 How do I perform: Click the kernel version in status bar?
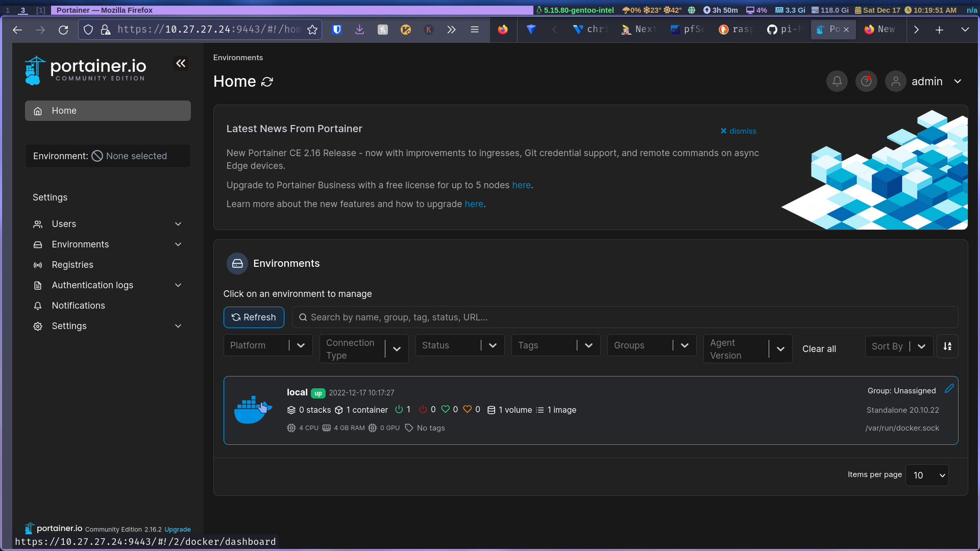[578, 10]
